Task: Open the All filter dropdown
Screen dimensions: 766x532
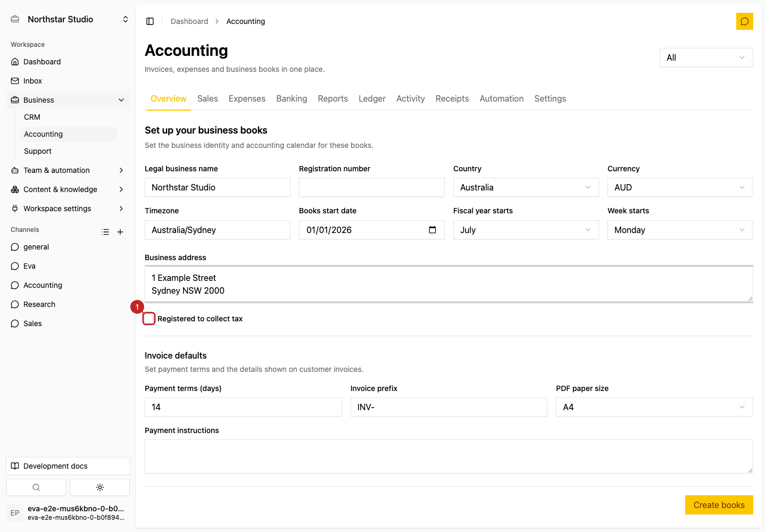Action: [x=706, y=57]
